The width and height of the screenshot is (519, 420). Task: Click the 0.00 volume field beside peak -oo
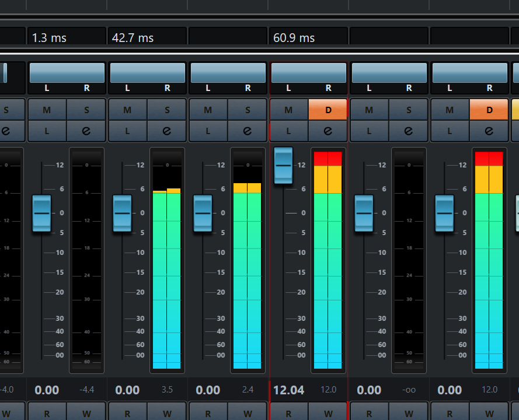pyautogui.click(x=369, y=390)
